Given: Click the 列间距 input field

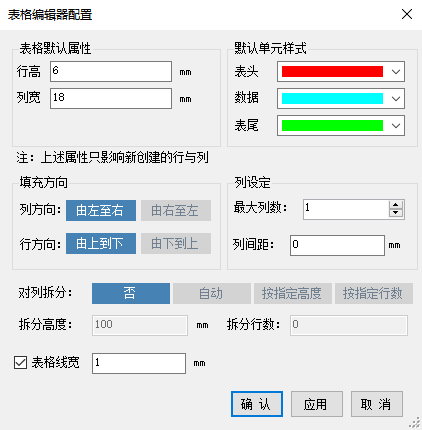Looking at the screenshot, I should tap(337, 245).
